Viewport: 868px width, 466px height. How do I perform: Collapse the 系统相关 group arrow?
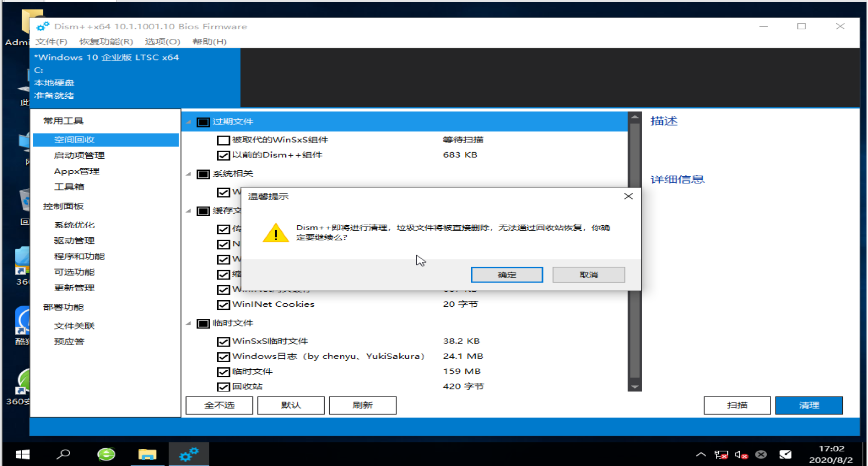(x=189, y=174)
